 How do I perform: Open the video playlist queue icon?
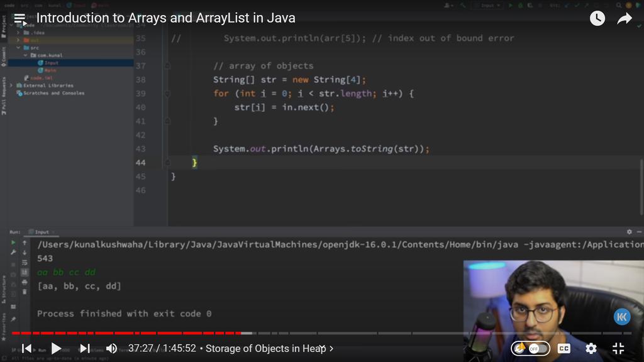(x=19, y=19)
